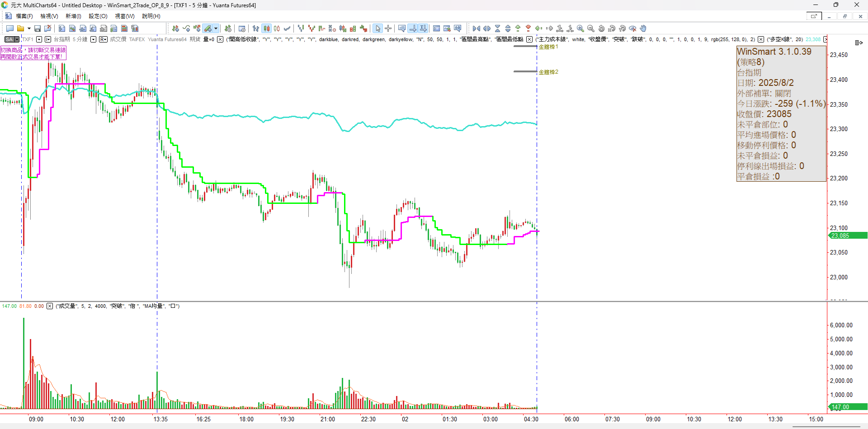Toggle the 主力成本線 study X checkbox
Viewport: 868px width, 429px height.
[529, 39]
